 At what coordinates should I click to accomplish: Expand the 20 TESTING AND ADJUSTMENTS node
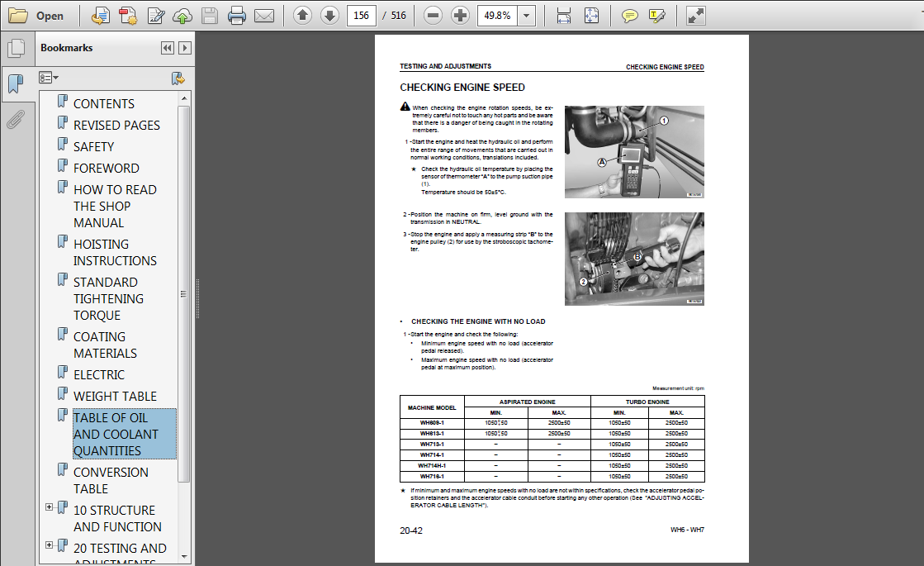[49, 545]
